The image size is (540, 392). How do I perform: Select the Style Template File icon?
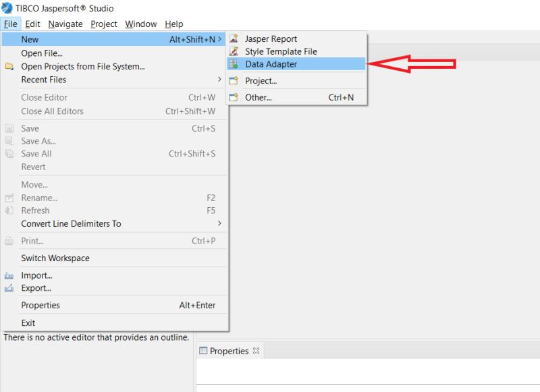[234, 51]
